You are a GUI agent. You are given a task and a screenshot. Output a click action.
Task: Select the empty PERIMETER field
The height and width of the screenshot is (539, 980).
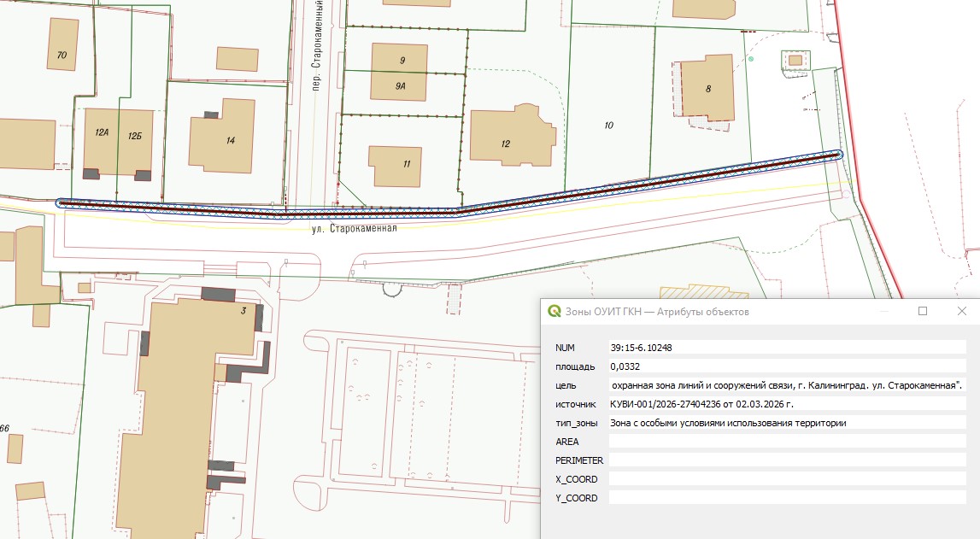click(783, 460)
